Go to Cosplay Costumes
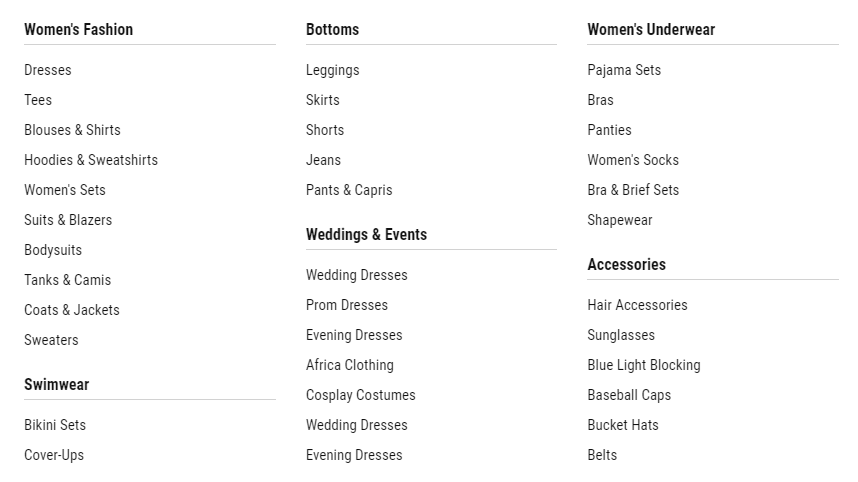Image resolution: width=858 pixels, height=482 pixels. pyautogui.click(x=361, y=395)
